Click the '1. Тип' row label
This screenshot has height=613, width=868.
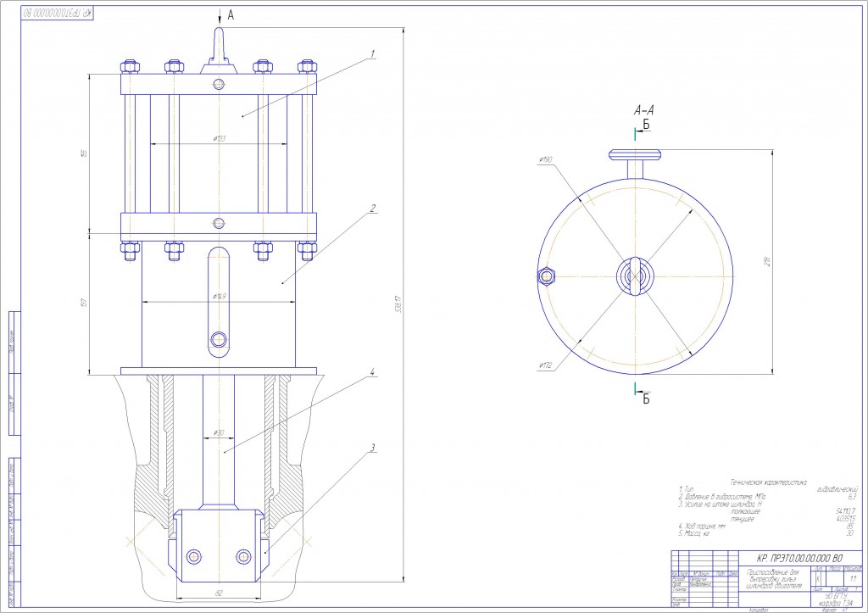click(686, 489)
